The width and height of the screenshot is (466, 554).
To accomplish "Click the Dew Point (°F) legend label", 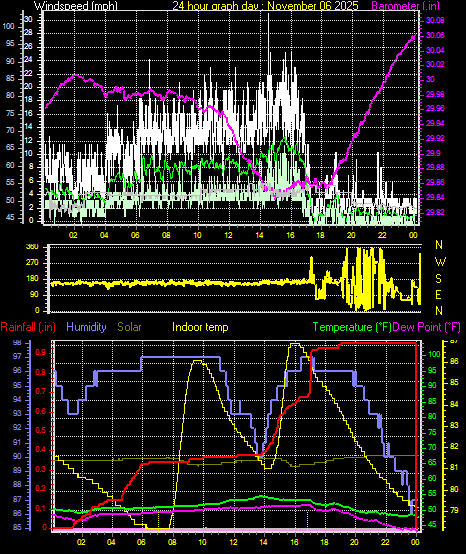I will [427, 327].
